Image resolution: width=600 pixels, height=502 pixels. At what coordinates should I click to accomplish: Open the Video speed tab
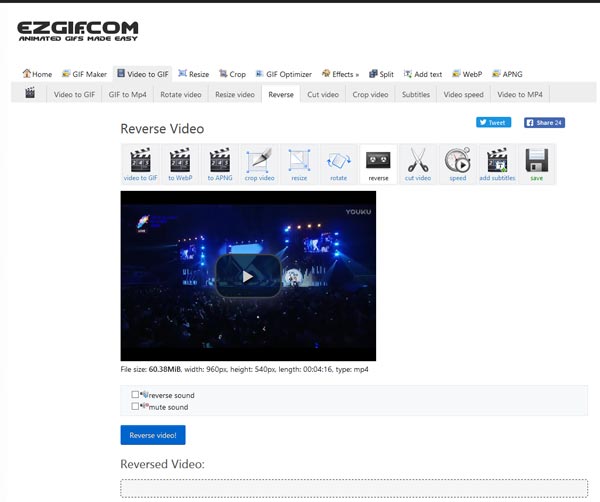(x=462, y=94)
